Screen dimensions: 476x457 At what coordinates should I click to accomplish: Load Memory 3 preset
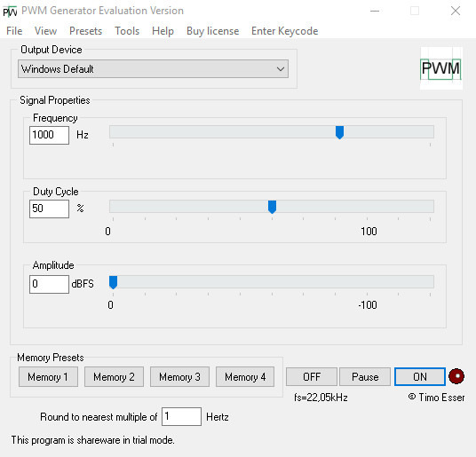[x=179, y=377]
